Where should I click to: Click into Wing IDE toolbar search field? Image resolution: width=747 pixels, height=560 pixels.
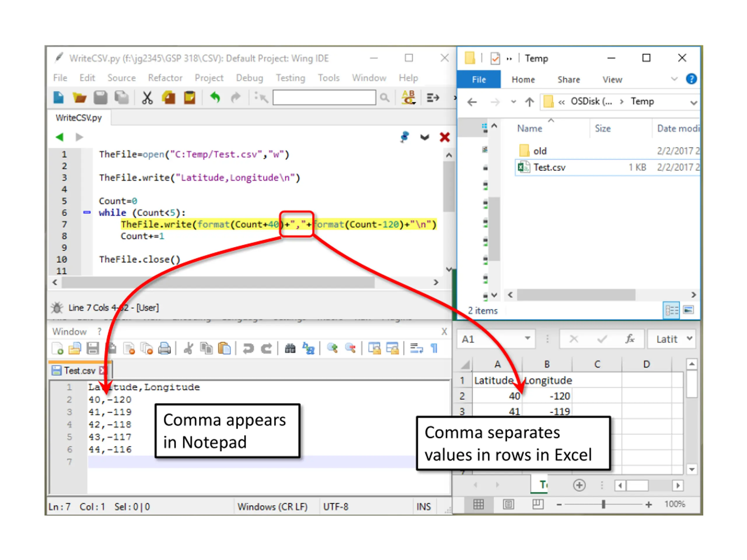pos(324,97)
